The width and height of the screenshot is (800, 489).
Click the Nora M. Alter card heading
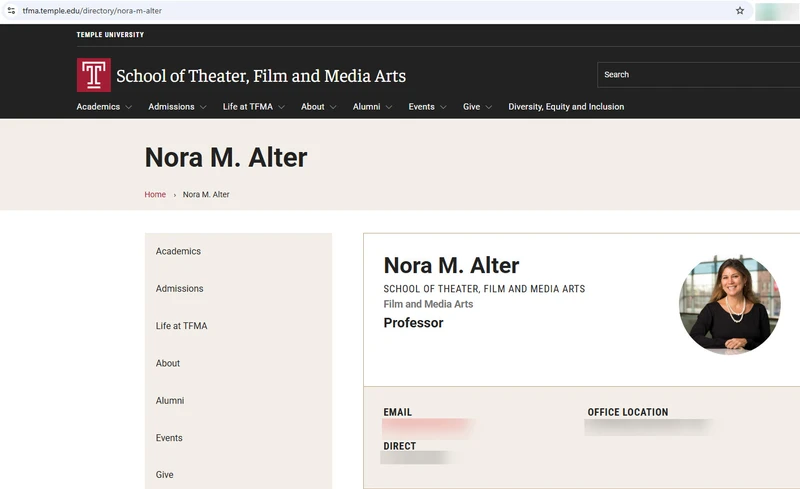(451, 265)
